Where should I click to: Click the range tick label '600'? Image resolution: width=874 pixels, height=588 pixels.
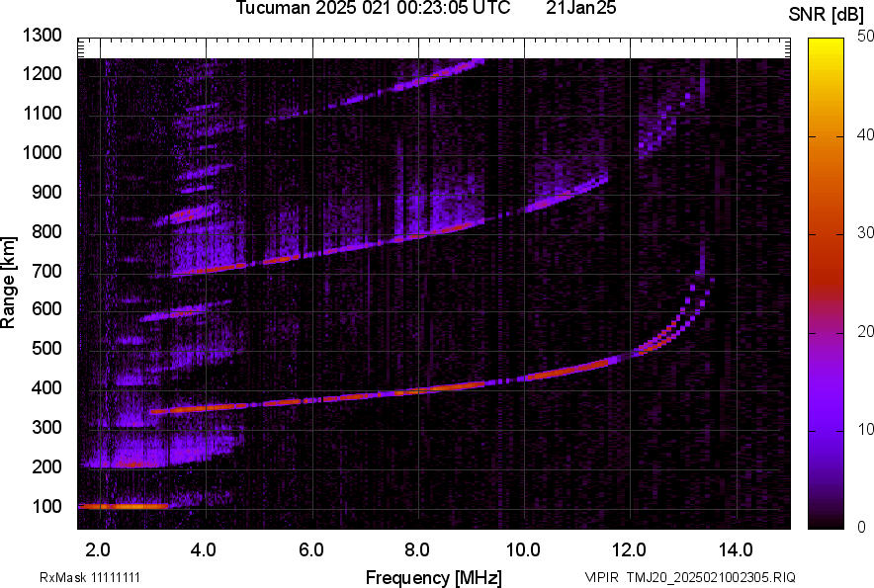46,308
